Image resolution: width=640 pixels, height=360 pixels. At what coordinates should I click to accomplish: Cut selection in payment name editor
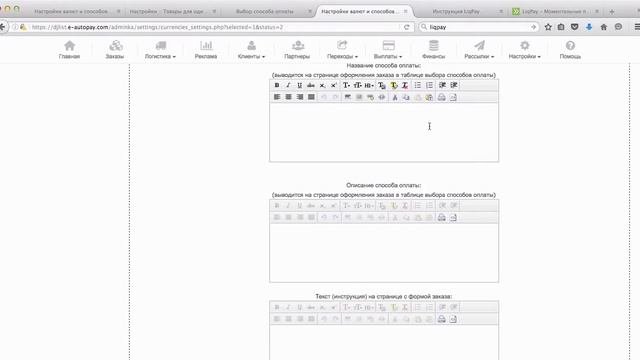coord(395,97)
